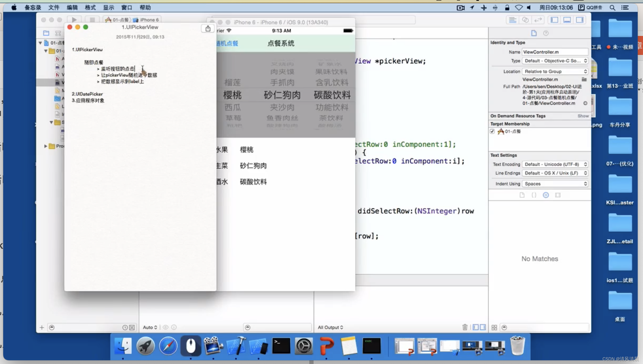The height and width of the screenshot is (364, 643).
Task: Open Finder from the Dock
Action: coord(123,346)
